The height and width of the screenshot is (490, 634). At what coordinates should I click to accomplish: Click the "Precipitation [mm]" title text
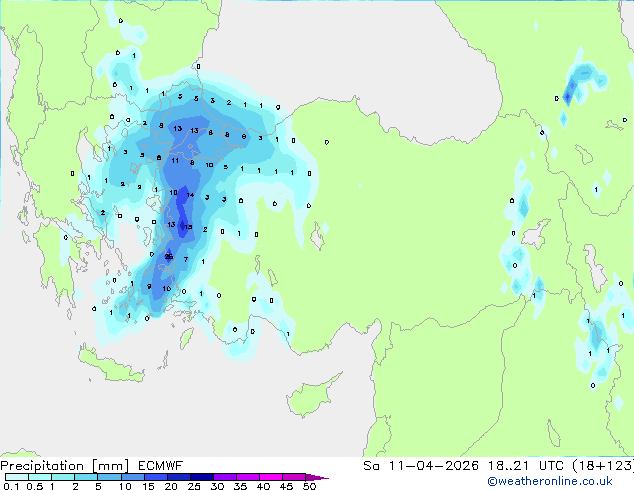pos(64,466)
